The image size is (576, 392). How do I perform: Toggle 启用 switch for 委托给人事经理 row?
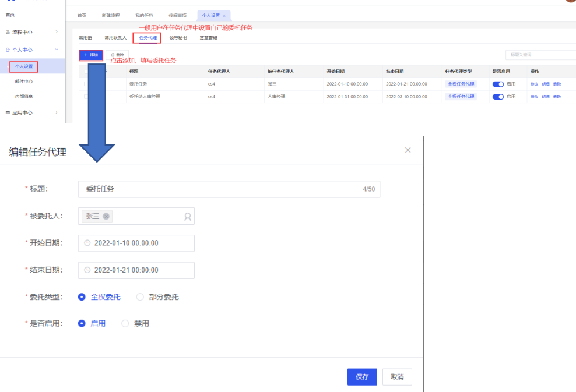point(498,97)
